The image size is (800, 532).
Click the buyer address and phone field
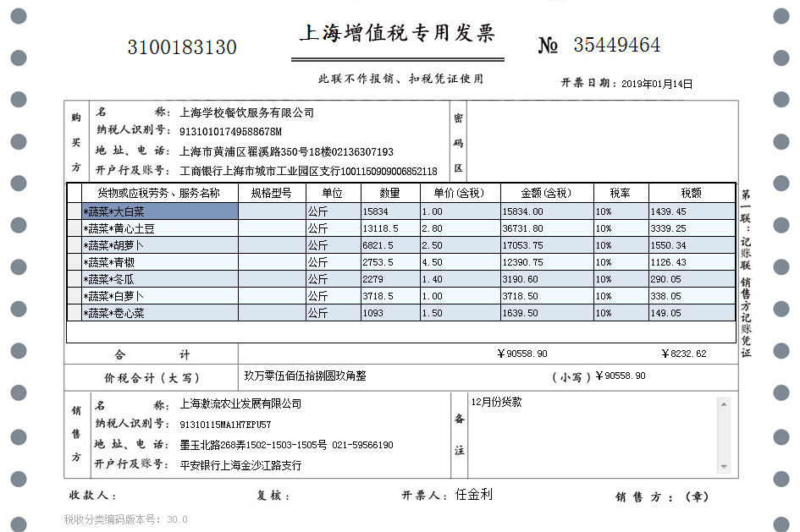287,152
